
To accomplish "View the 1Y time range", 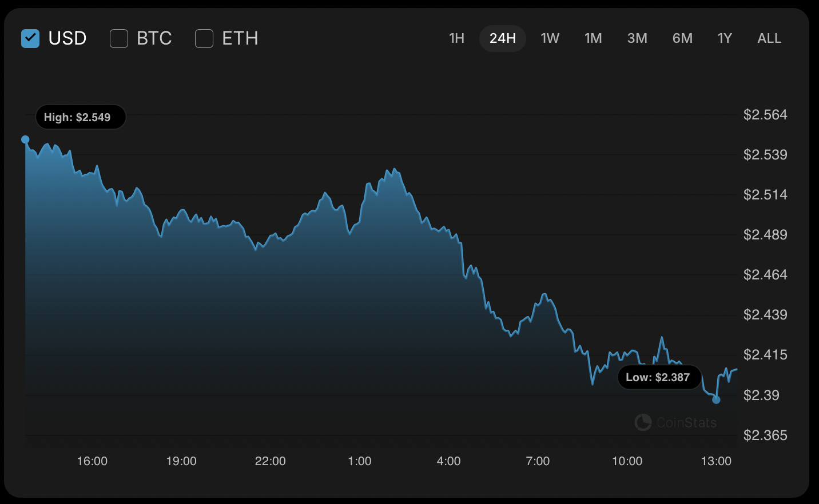I will 725,38.
